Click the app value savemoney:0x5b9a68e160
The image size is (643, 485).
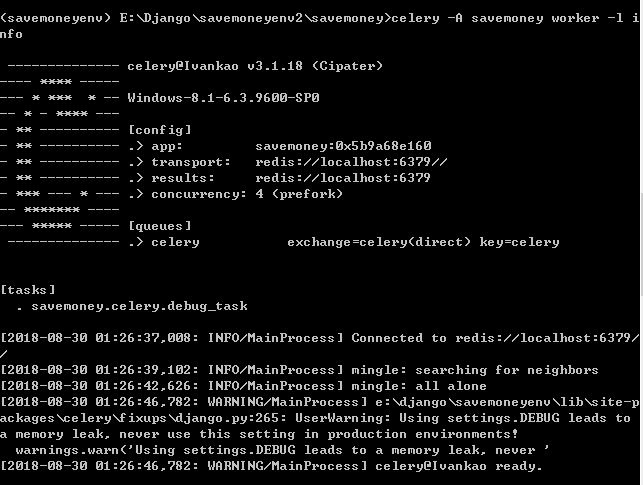(343, 146)
